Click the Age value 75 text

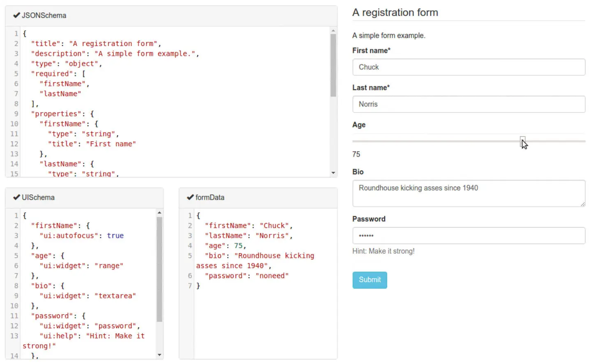click(x=356, y=154)
